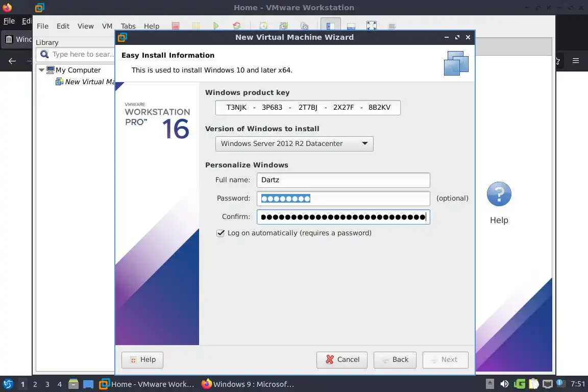This screenshot has height=392, width=588.
Task: Toggle Log on automatically checkbox
Action: point(220,233)
